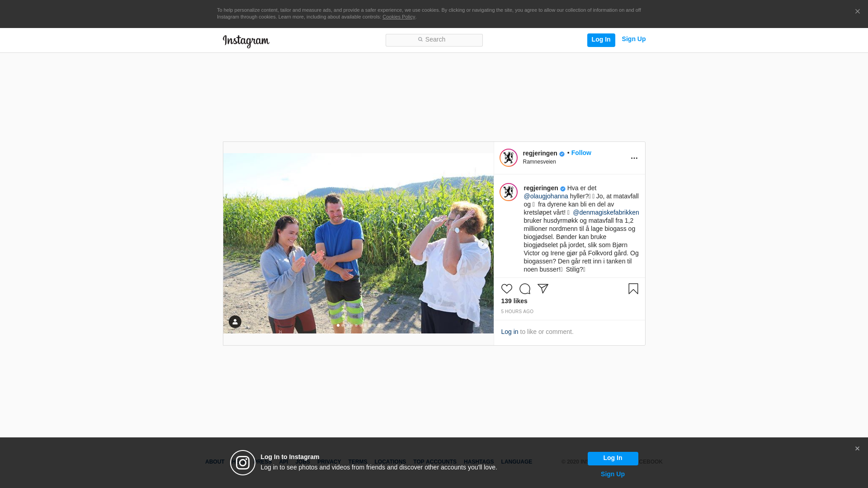Click Log In button in bottom banner

tap(613, 458)
